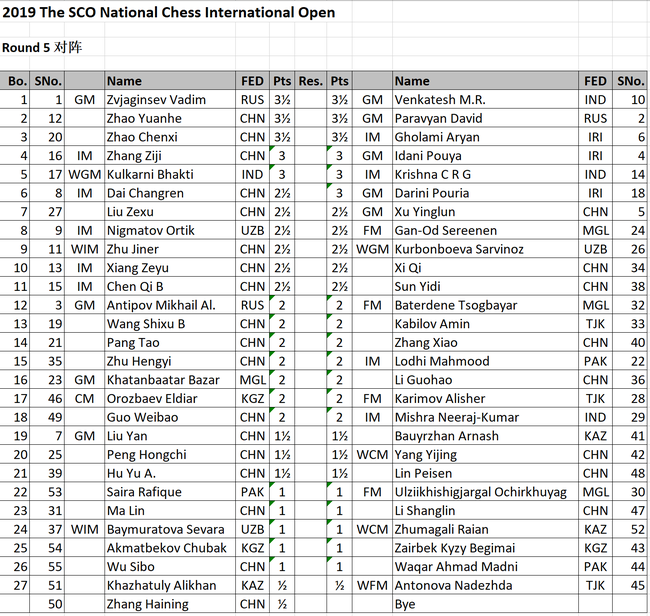
Task: Click the "Res." column header
Action: (x=311, y=81)
